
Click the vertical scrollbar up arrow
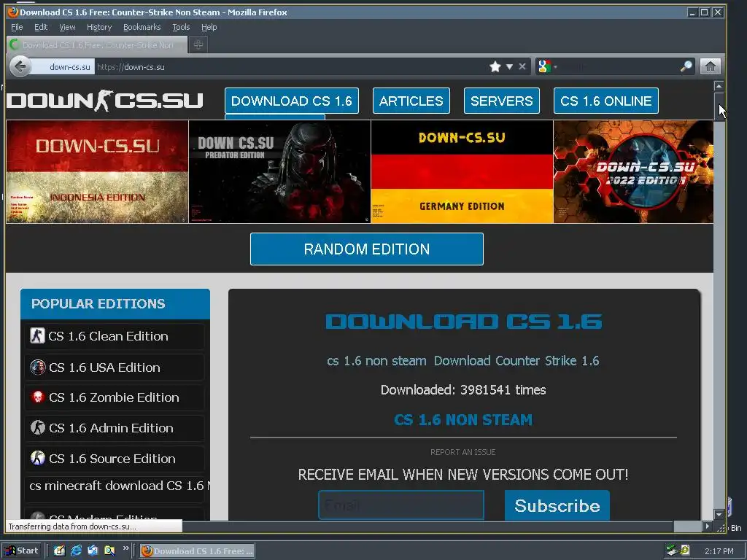click(719, 86)
